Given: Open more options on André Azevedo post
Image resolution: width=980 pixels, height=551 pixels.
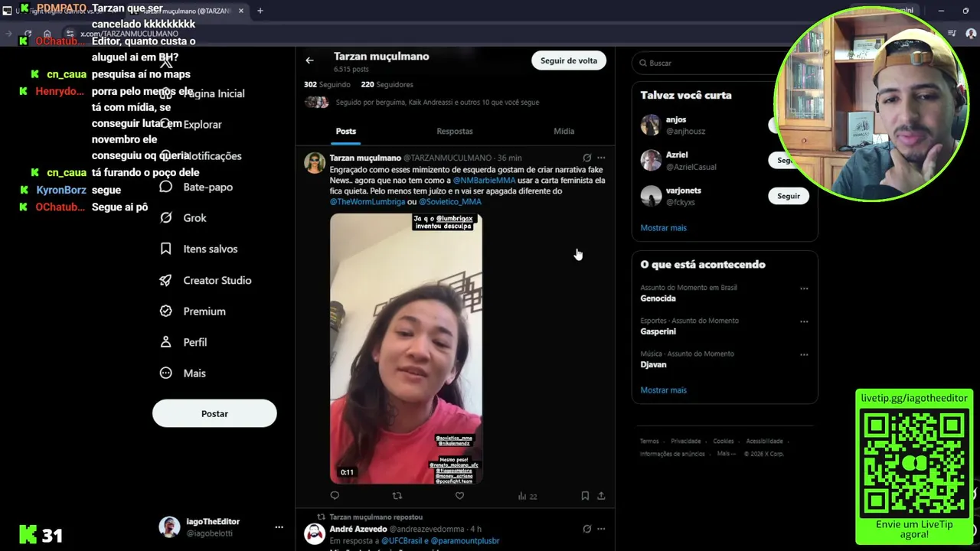Looking at the screenshot, I should [x=601, y=529].
